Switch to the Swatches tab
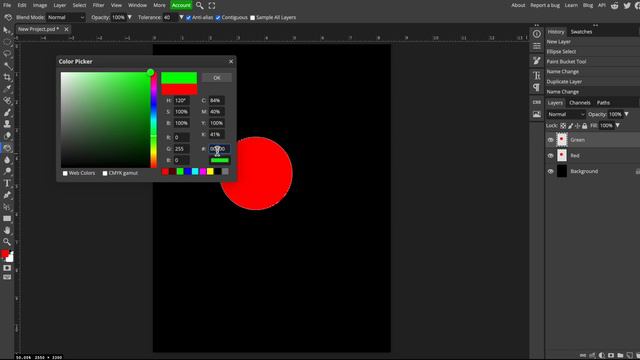Image resolution: width=640 pixels, height=360 pixels. (x=581, y=32)
